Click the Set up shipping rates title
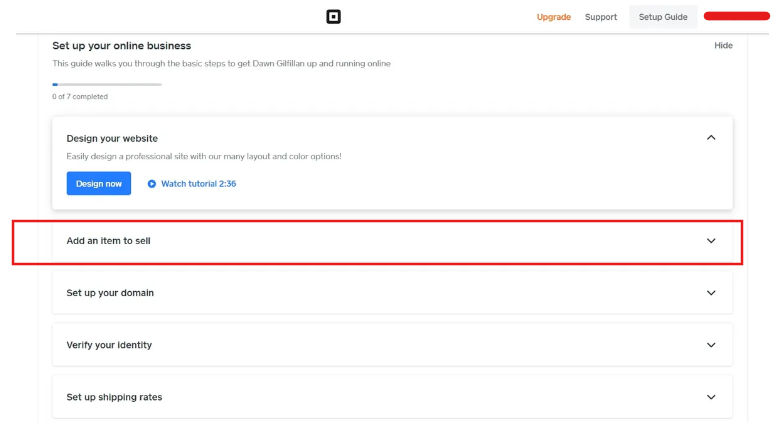 point(114,397)
